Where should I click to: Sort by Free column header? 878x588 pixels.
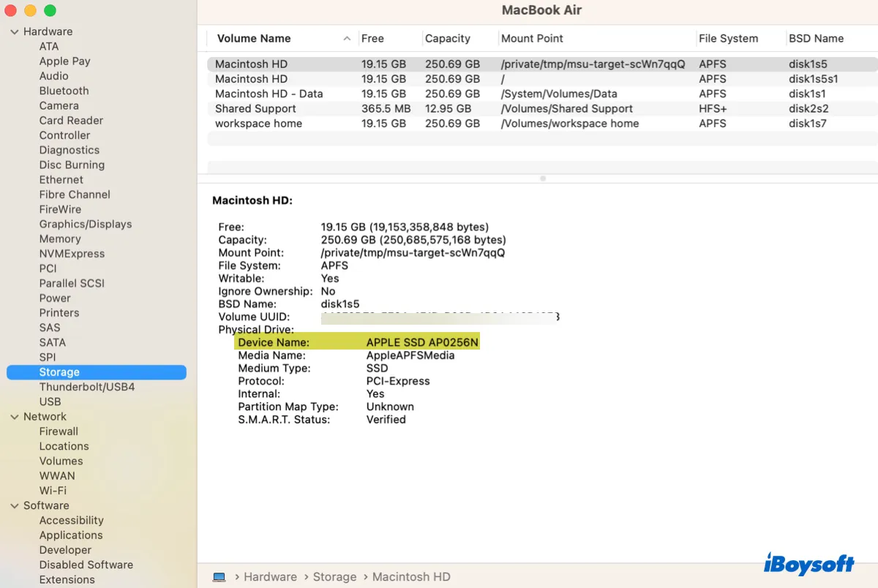pos(372,39)
